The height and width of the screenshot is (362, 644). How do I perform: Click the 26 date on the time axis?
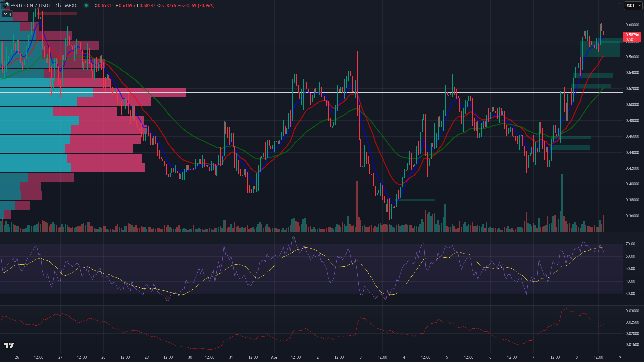click(17, 357)
